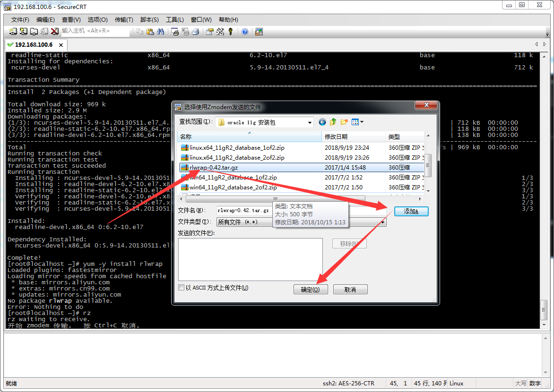This screenshot has width=554, height=392.
Task: Open the 编辑(E) menu
Action: tap(45, 20)
